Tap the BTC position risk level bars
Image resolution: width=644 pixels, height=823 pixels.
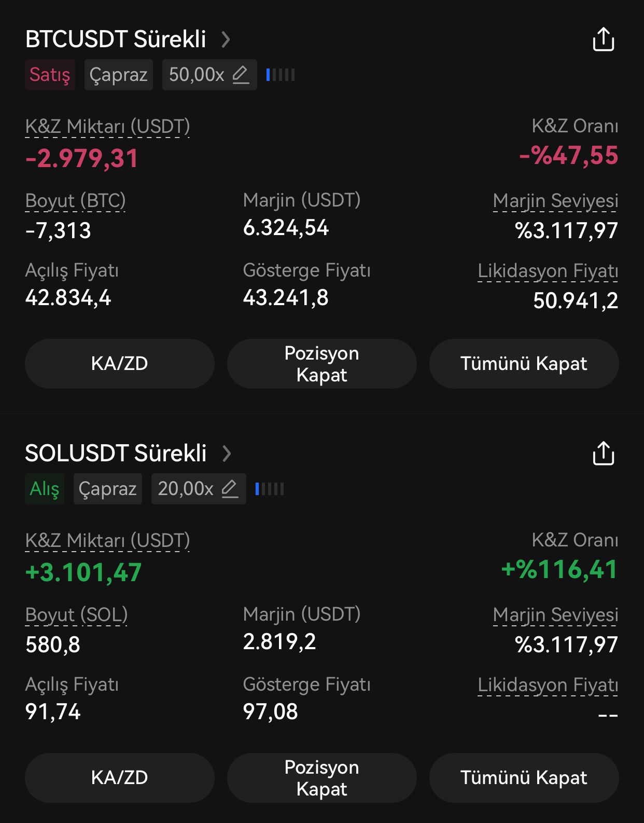[x=281, y=75]
